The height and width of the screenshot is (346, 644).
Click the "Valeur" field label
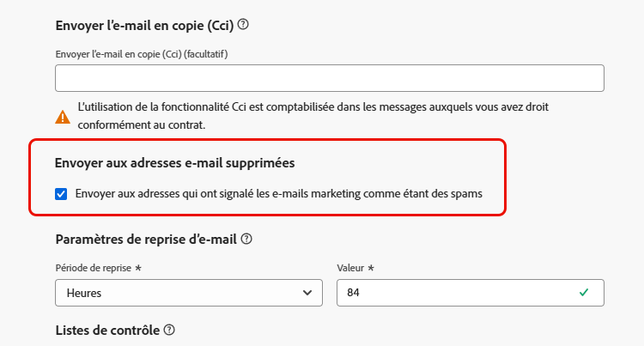coord(352,268)
